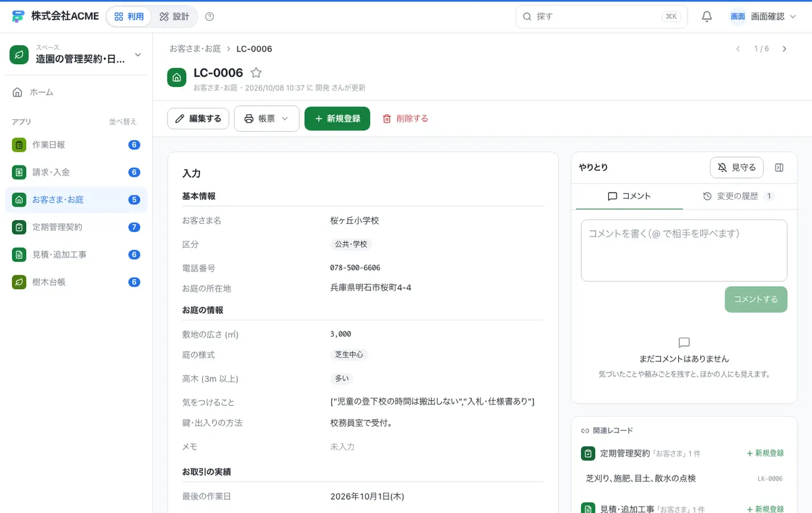Open related record LK-0006 row
This screenshot has width=812, height=513.
(x=684, y=478)
